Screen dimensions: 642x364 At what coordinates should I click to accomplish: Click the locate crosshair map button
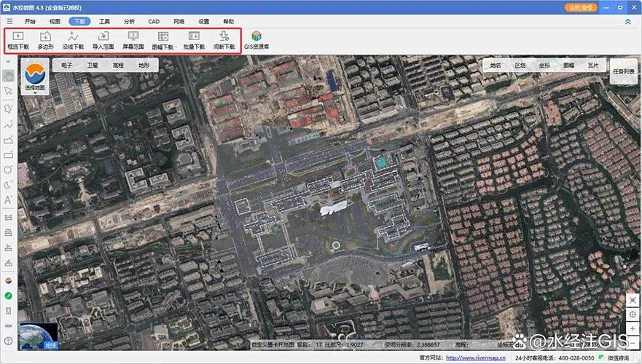click(633, 314)
